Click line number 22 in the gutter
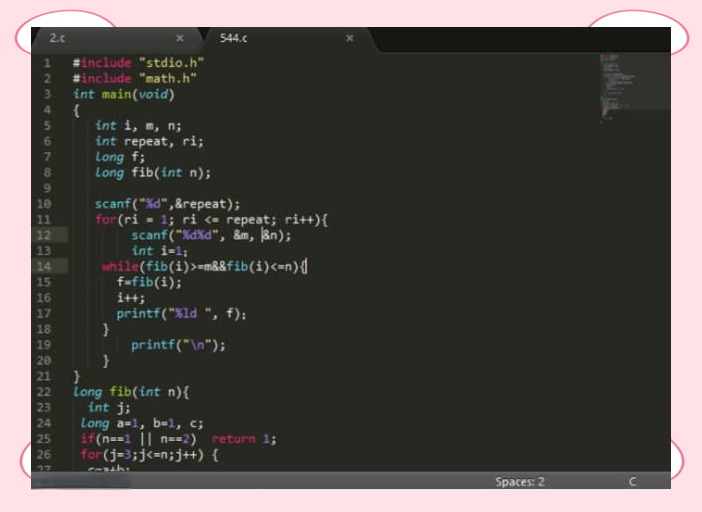702x512 pixels. pyautogui.click(x=44, y=392)
